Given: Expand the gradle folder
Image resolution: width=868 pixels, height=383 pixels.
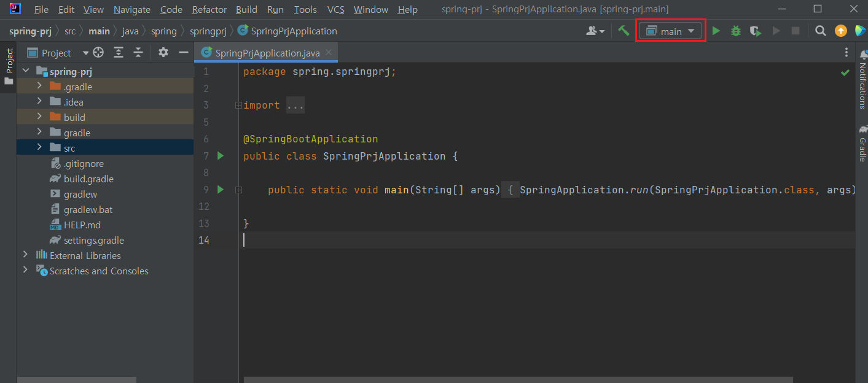Looking at the screenshot, I should coord(39,133).
